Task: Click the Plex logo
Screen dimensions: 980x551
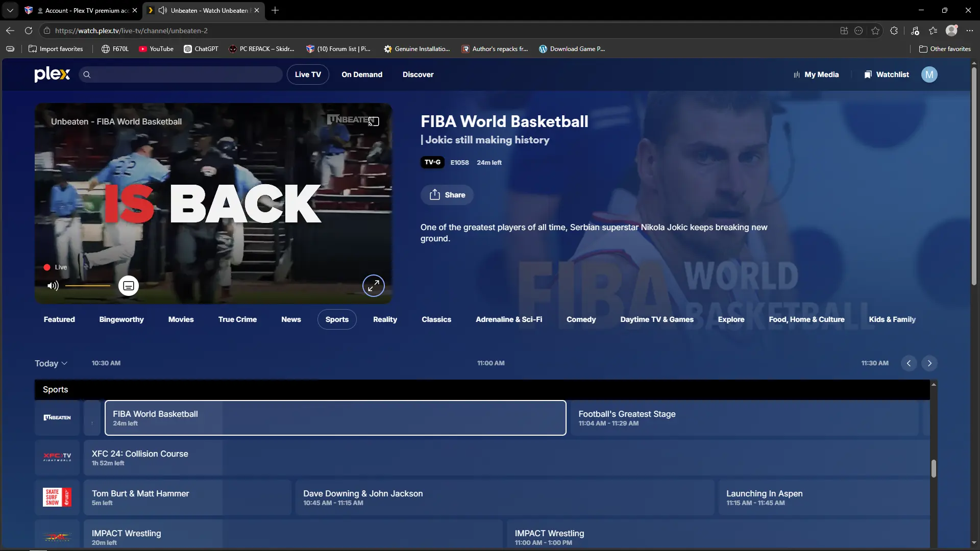Action: point(52,74)
